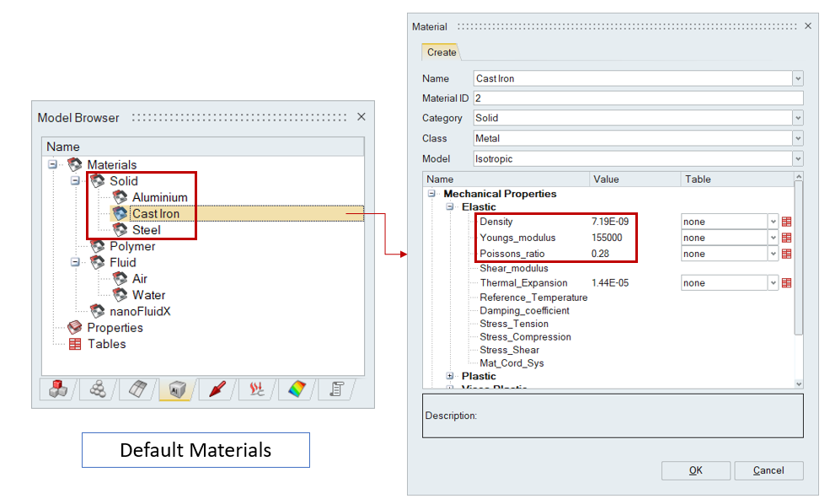Click the red arrow loads tab icon
Viewport: 830px width, 504px height.
click(217, 389)
